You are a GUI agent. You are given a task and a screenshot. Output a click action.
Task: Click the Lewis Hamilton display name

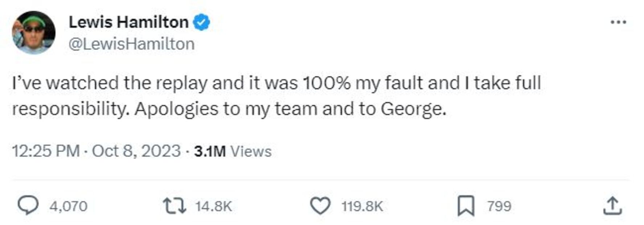128,22
